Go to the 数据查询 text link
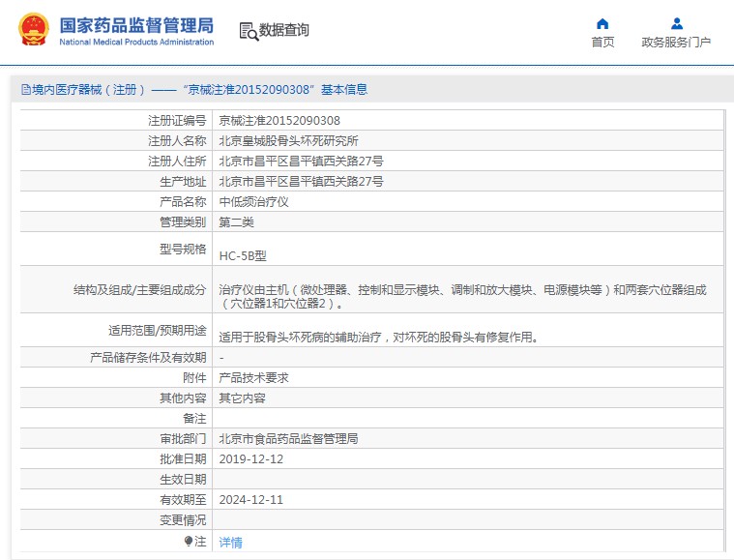The image size is (734, 560). (284, 31)
